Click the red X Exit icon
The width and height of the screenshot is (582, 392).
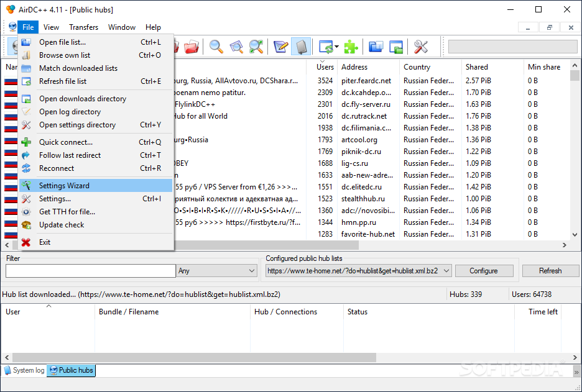[x=26, y=242]
